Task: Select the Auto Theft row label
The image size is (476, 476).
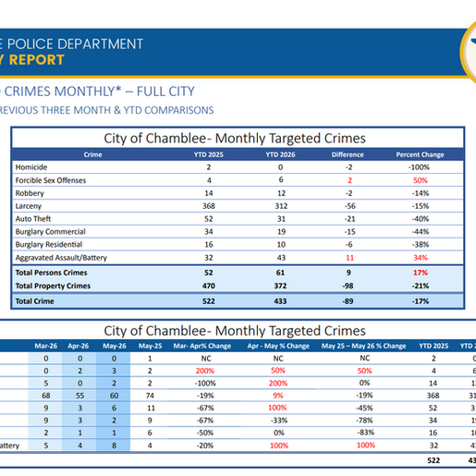Action: (33, 219)
